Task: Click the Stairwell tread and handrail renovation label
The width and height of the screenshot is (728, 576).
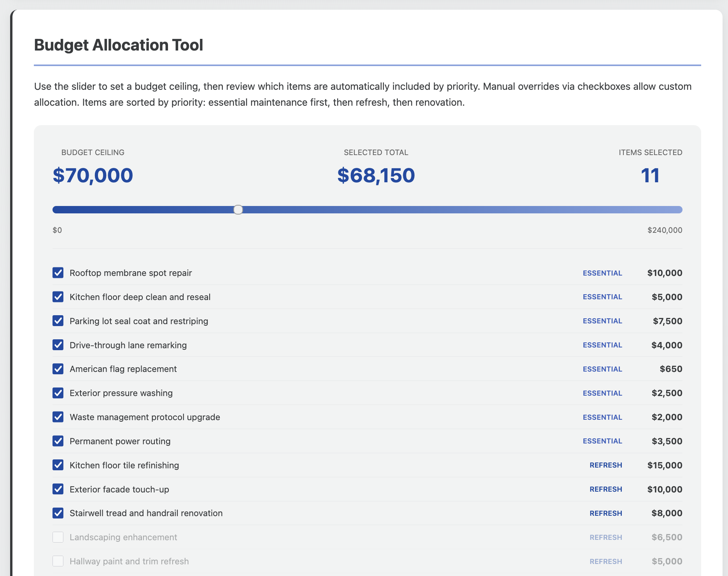Action: pyautogui.click(x=146, y=513)
